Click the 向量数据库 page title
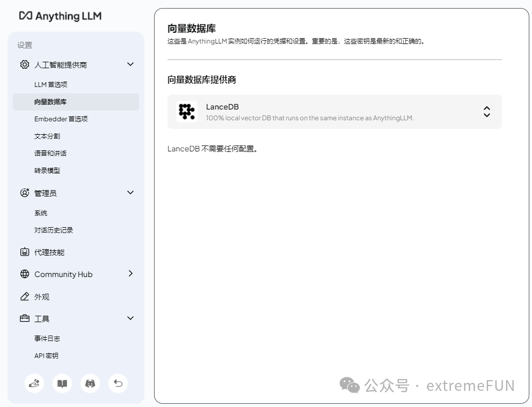The width and height of the screenshot is (532, 407). click(191, 28)
